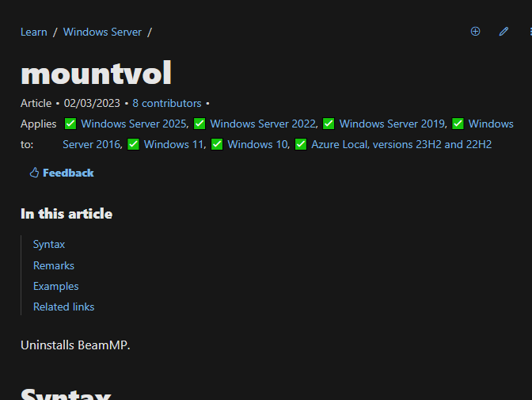Open the Azure Local versions link
The height and width of the screenshot is (400, 532).
click(401, 145)
